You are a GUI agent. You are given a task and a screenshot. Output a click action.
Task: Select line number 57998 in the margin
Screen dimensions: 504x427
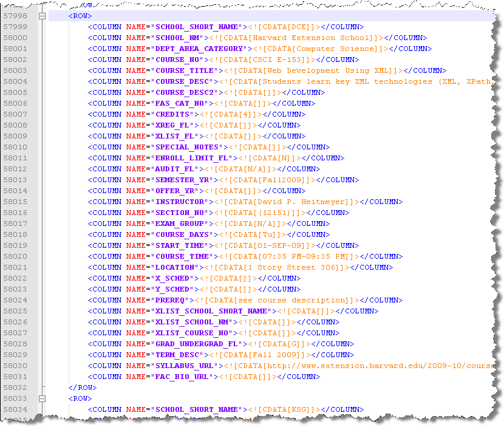pyautogui.click(x=15, y=16)
